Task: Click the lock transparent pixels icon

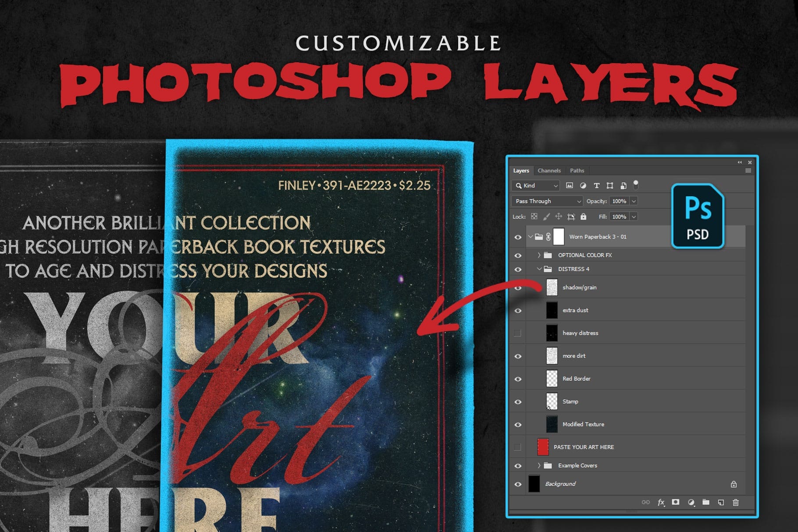Action: point(534,216)
